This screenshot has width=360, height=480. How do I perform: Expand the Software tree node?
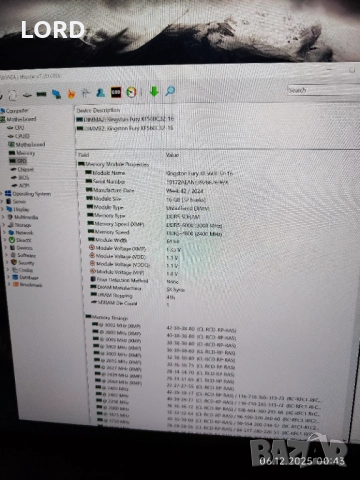pos(6,255)
